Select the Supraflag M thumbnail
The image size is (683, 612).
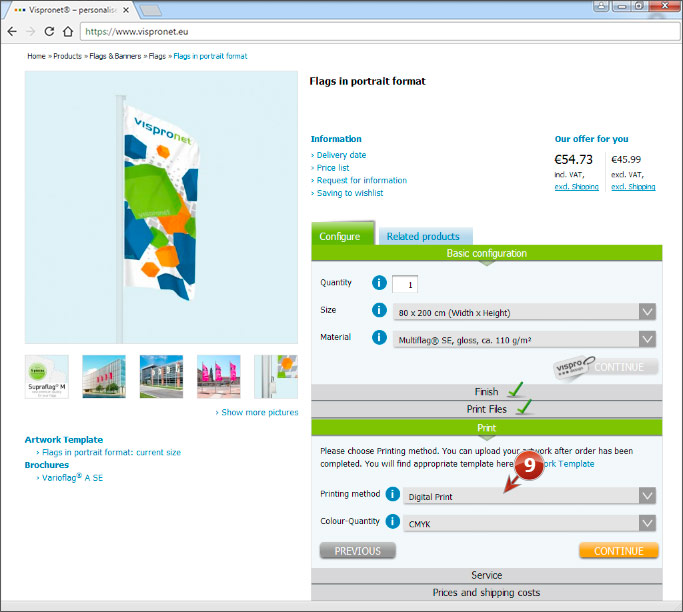[47, 377]
